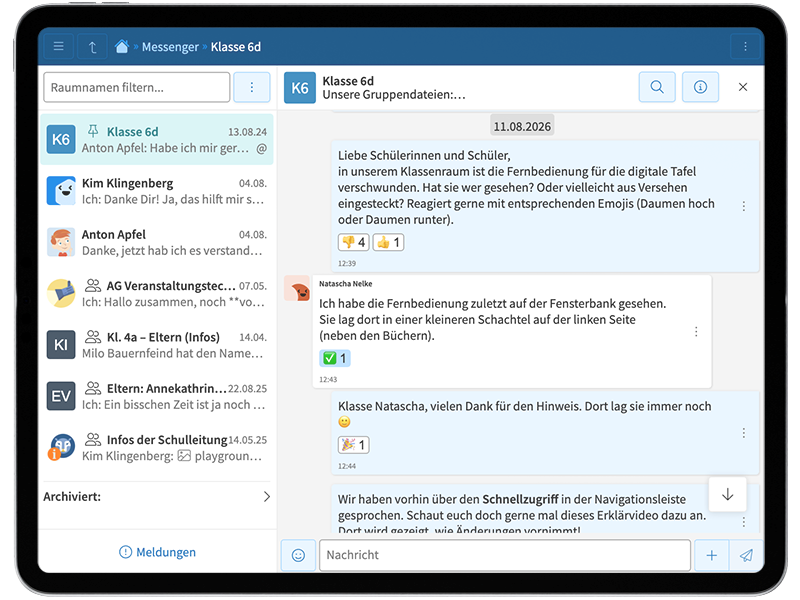This screenshot has height=600, width=800.
Task: Open options for the Schnellzugriff message
Action: click(743, 522)
